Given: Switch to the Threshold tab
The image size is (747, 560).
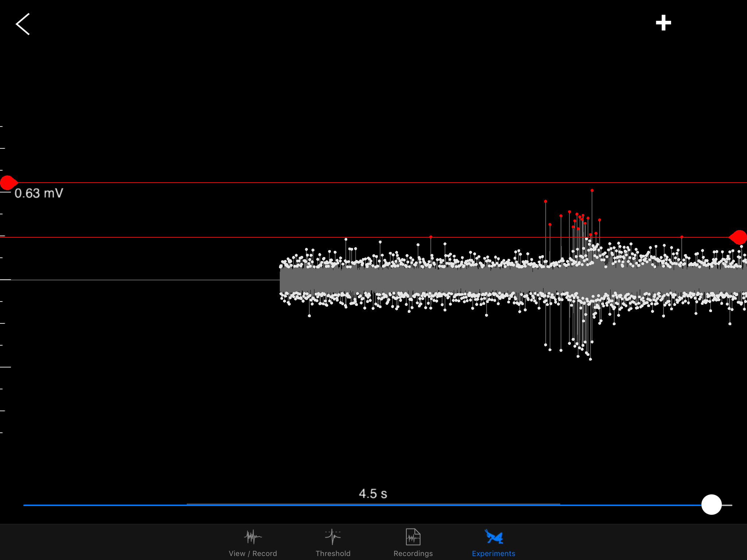Looking at the screenshot, I should pyautogui.click(x=333, y=543).
